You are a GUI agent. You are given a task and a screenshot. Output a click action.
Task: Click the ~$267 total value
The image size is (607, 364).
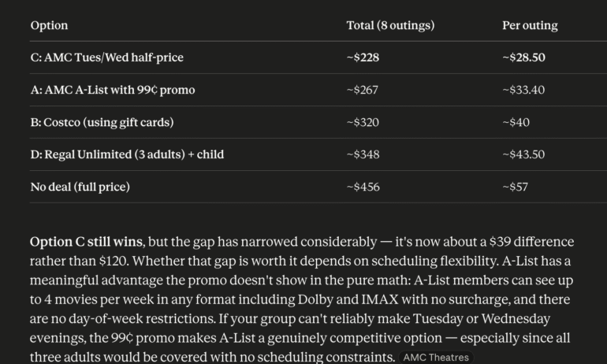363,90
